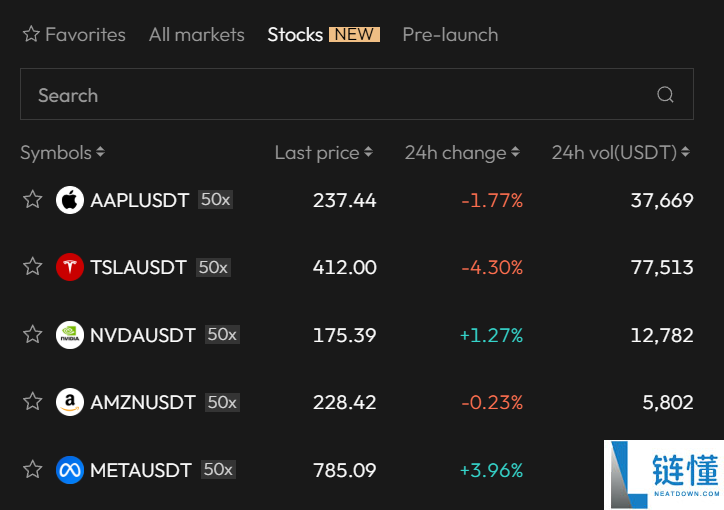Image resolution: width=724 pixels, height=510 pixels.
Task: Sort by 24h change column arrows
Action: coord(515,152)
